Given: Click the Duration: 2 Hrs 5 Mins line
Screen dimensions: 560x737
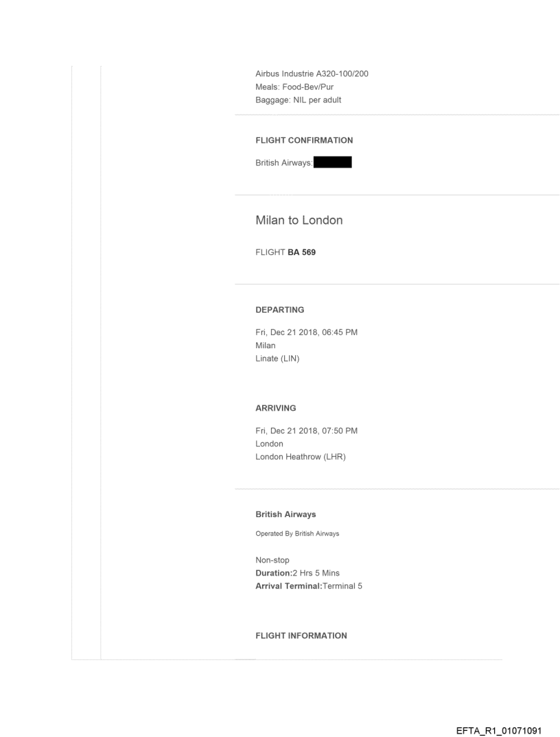Looking at the screenshot, I should tap(297, 573).
